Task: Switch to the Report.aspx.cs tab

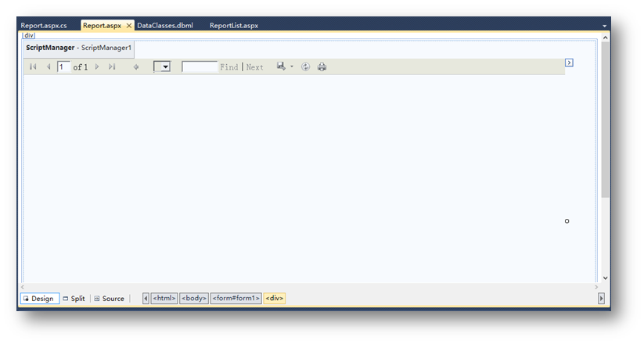Action: pyautogui.click(x=44, y=26)
